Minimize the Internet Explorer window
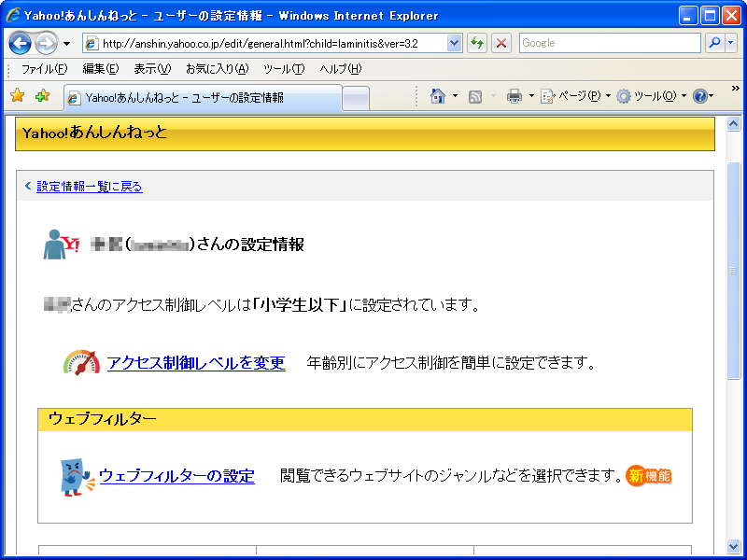The image size is (747, 560). 687,16
